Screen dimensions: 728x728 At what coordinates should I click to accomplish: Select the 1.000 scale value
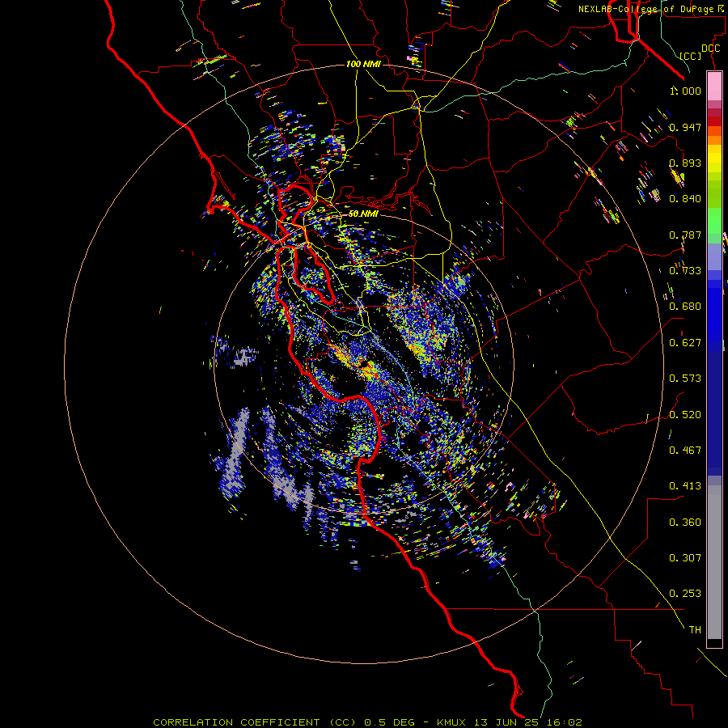click(x=685, y=91)
